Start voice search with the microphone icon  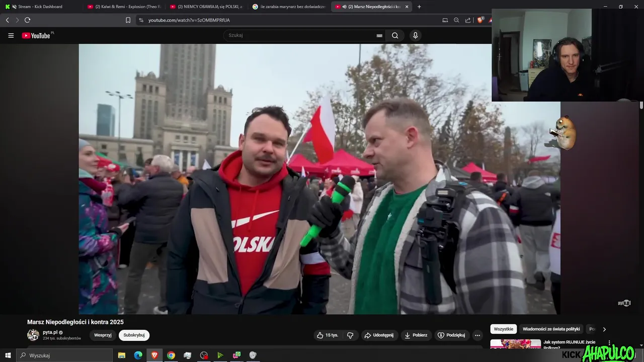point(415,35)
